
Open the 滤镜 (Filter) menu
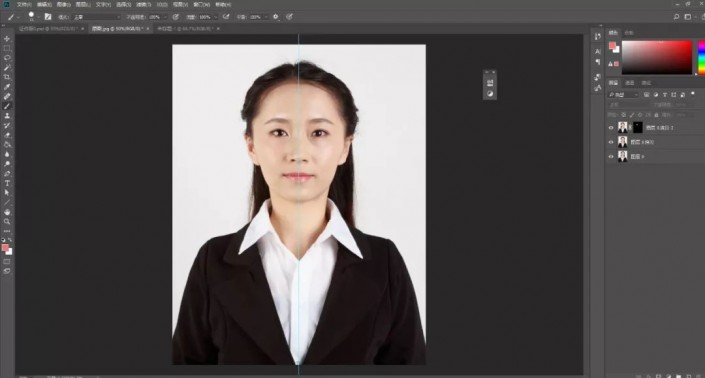pos(143,4)
